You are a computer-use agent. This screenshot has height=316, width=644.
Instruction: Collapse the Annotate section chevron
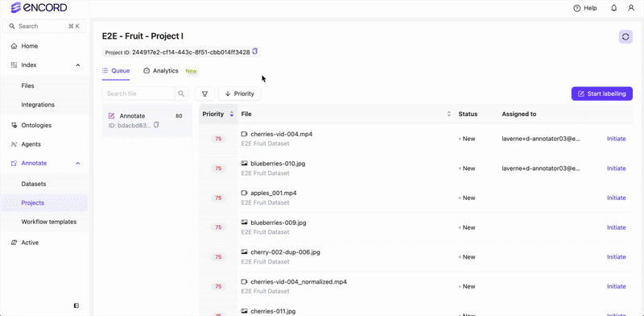77,164
